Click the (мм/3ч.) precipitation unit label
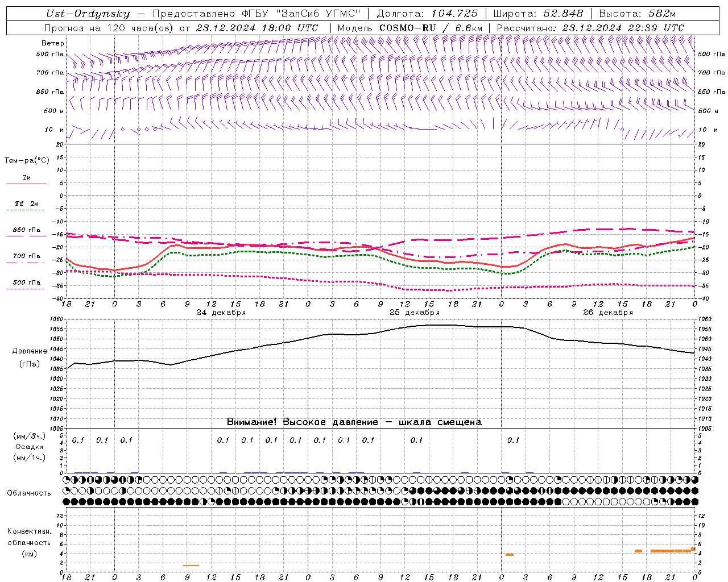This screenshot has height=582, width=728. coord(30,436)
